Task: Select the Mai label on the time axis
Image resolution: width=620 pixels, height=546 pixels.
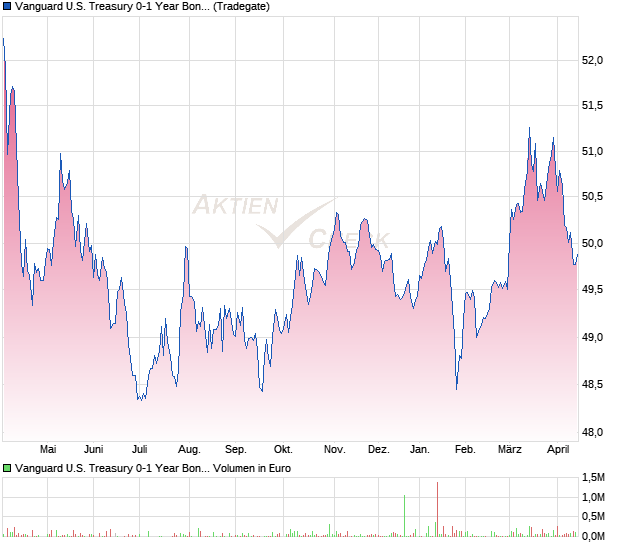Action: click(47, 449)
